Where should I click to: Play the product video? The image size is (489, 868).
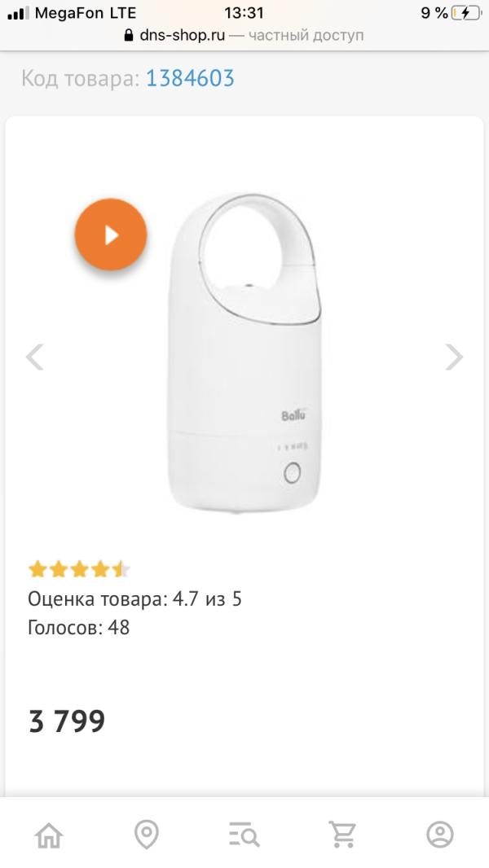(111, 235)
